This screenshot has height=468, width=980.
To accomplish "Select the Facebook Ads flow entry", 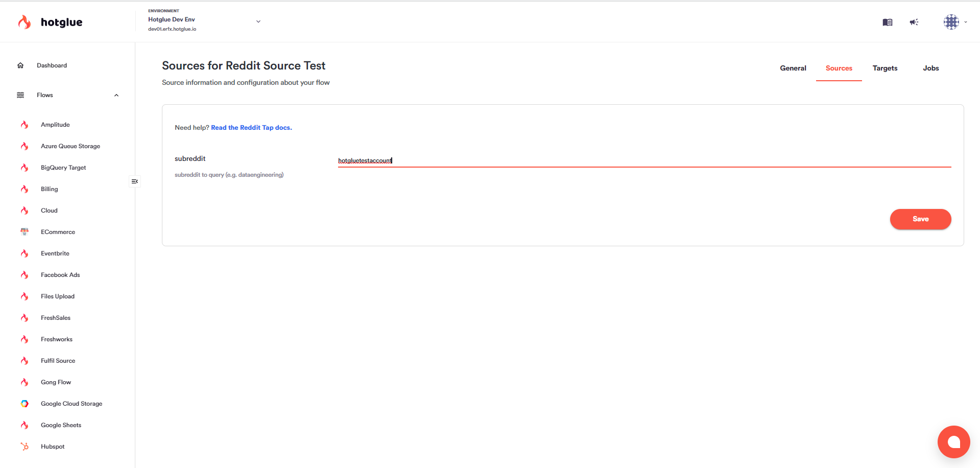I will 60,275.
